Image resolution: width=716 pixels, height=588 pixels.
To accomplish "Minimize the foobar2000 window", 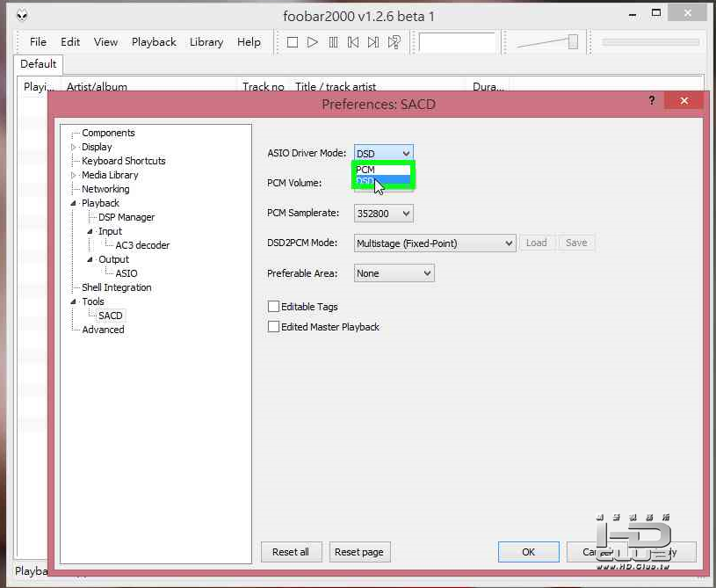I will pyautogui.click(x=633, y=15).
